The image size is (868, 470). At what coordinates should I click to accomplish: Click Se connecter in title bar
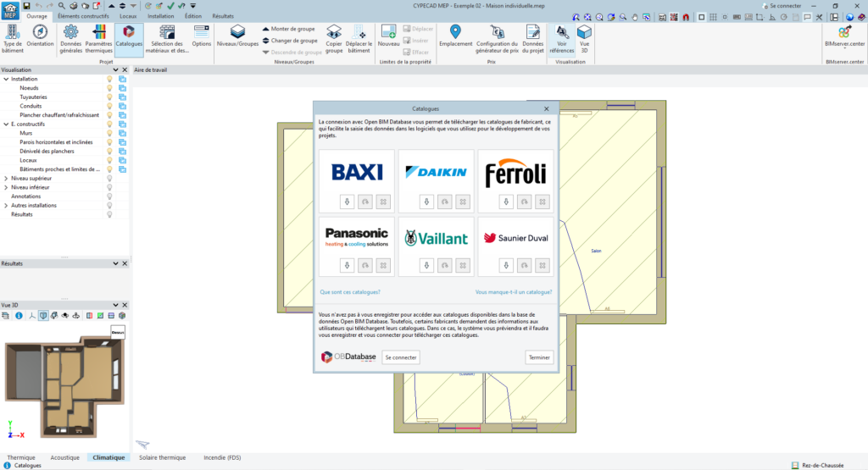782,6
